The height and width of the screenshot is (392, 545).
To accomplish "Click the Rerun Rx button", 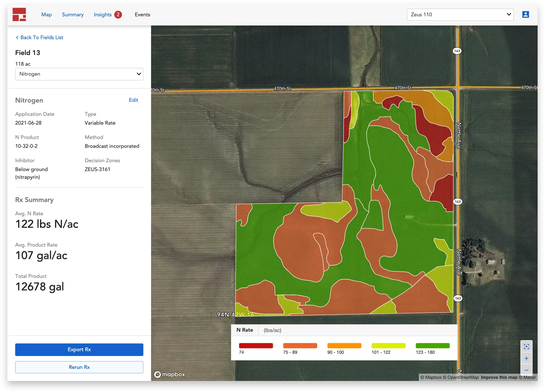I will (79, 367).
